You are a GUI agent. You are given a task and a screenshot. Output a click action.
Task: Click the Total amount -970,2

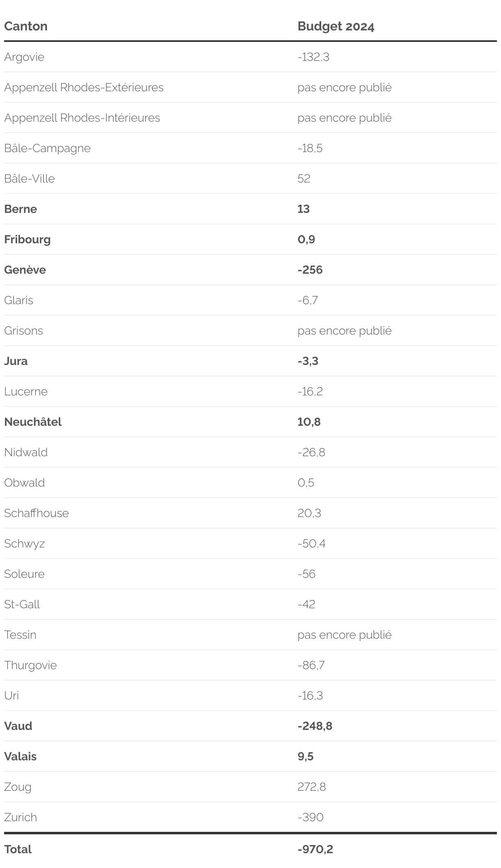[315, 849]
